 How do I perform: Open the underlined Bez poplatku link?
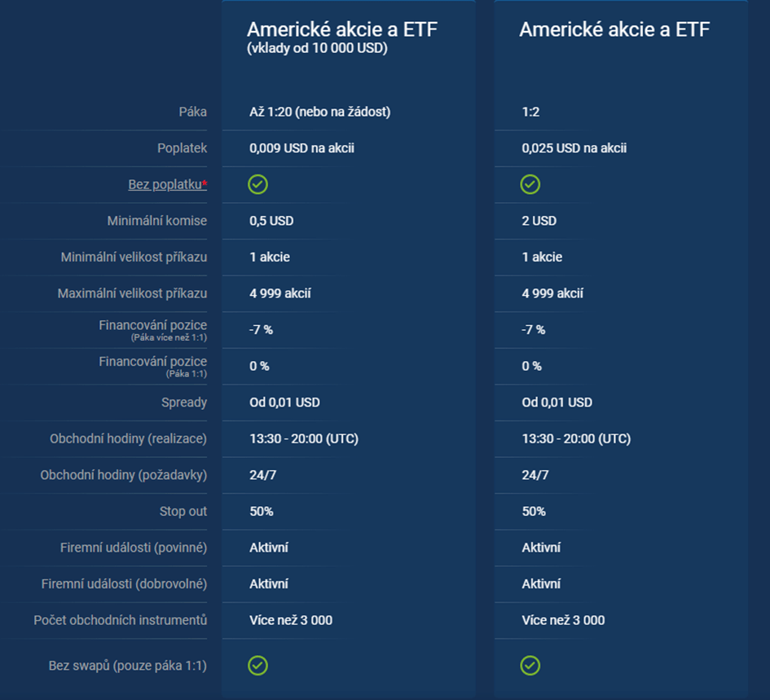[165, 185]
